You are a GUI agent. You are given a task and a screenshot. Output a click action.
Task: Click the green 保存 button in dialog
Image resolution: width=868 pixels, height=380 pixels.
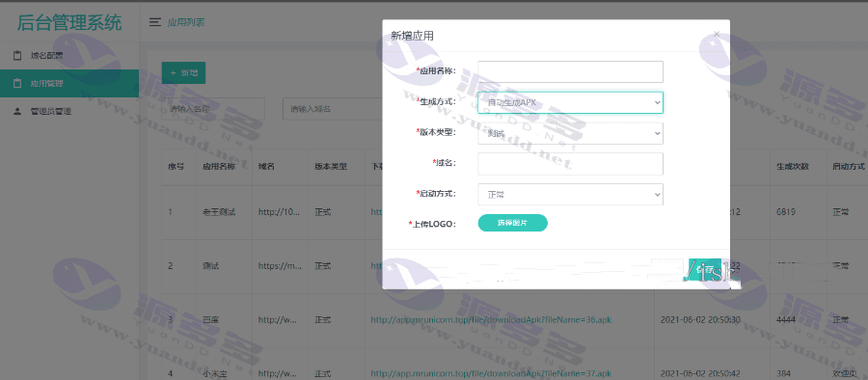[705, 270]
